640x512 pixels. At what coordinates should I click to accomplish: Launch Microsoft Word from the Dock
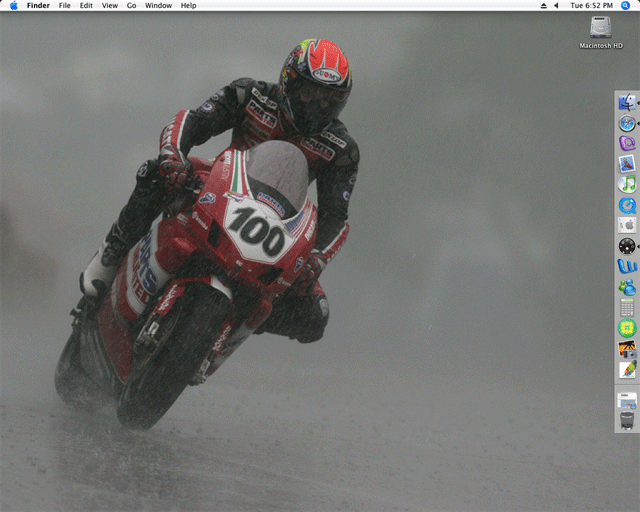pyautogui.click(x=627, y=266)
